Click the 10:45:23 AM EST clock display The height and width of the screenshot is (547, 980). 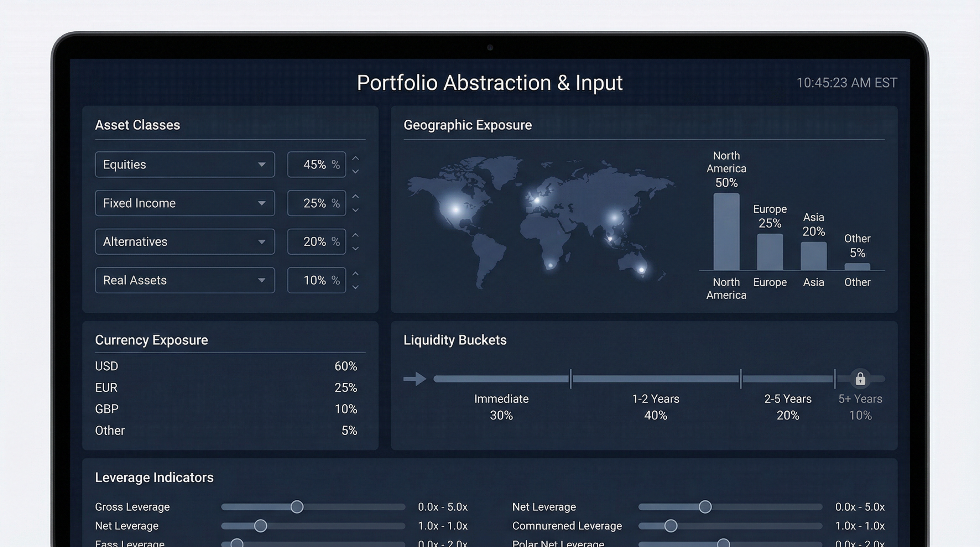tap(848, 82)
